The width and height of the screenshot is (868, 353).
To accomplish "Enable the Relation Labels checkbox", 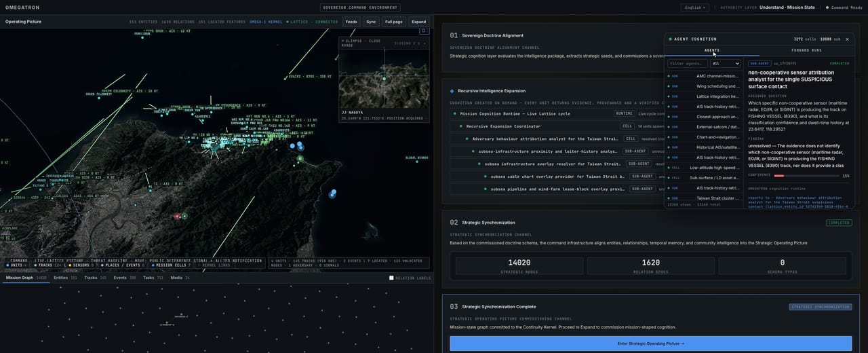I will [x=391, y=278].
